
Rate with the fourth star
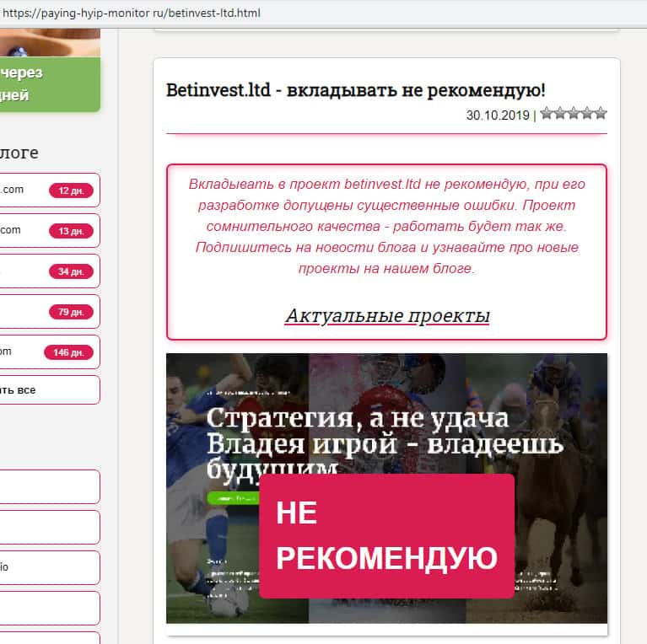click(x=587, y=113)
